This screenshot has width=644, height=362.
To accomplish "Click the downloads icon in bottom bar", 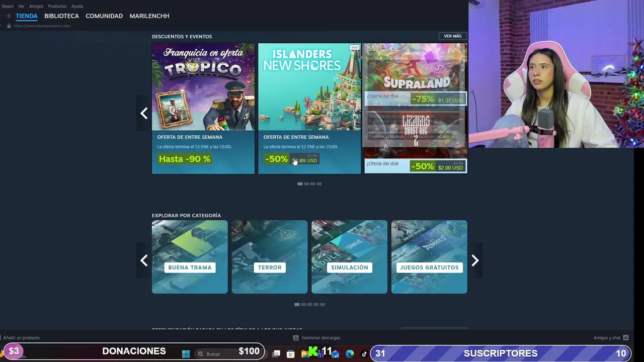I will coord(296,338).
